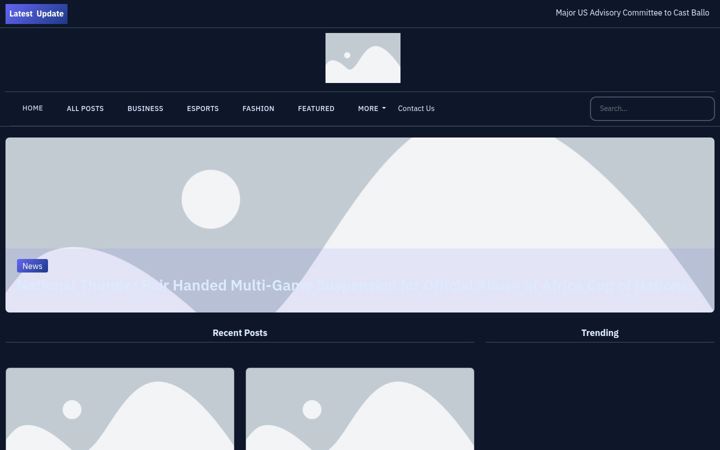Open the FASHION category

pos(258,108)
